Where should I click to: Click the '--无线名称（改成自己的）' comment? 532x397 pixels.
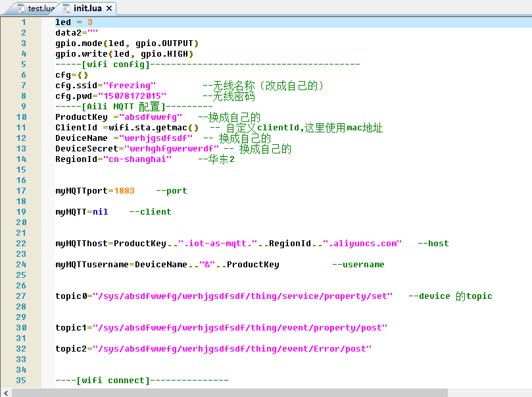[263, 85]
